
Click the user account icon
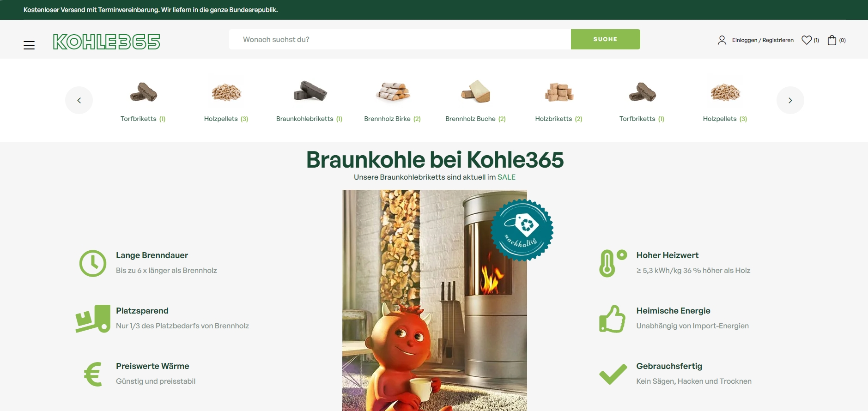point(722,40)
